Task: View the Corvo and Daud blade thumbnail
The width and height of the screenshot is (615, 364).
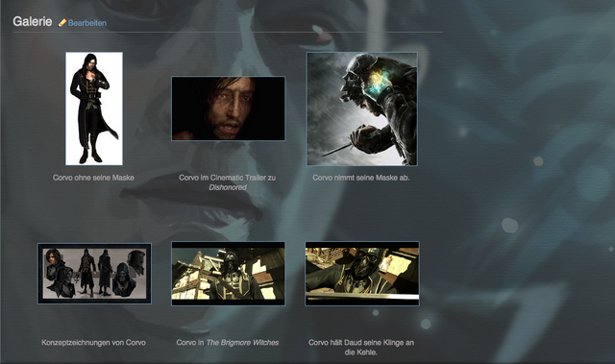Action: coord(362,274)
